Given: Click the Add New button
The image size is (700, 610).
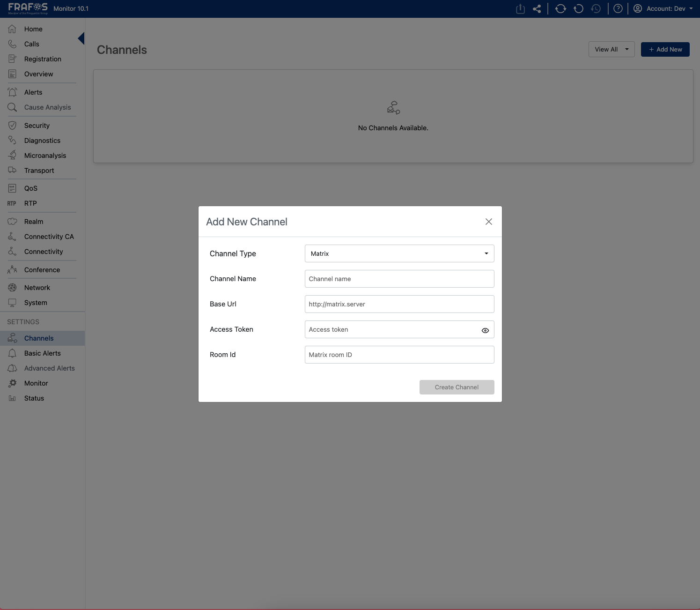Looking at the screenshot, I should pos(665,49).
